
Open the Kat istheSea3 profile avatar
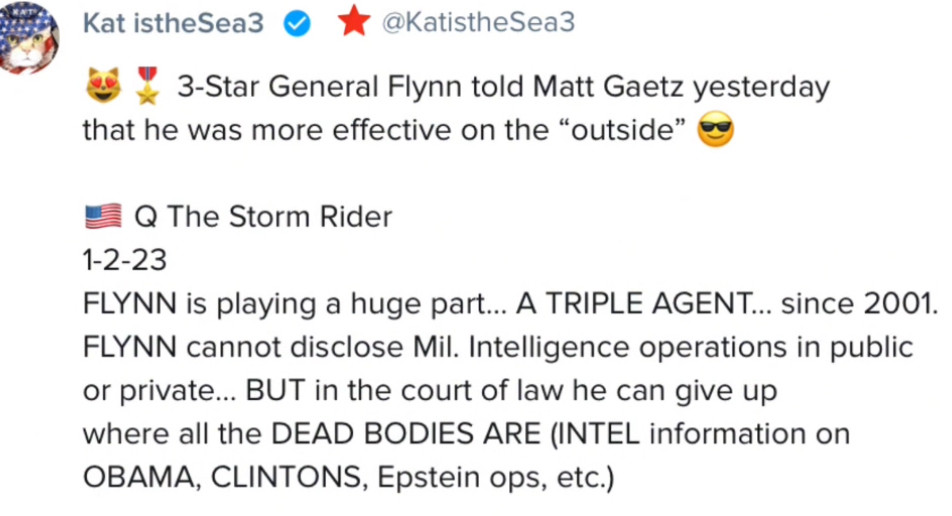click(x=28, y=37)
